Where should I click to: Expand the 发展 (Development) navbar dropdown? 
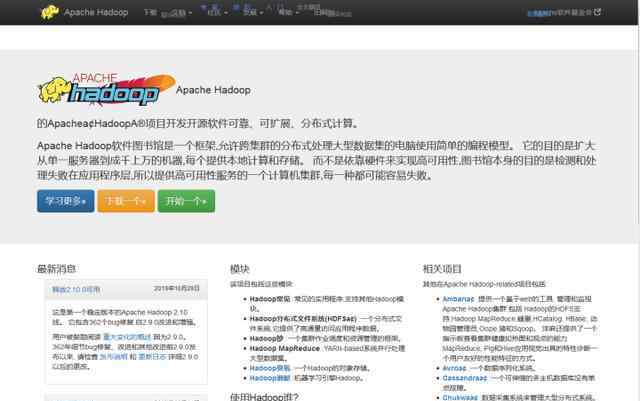(x=253, y=12)
